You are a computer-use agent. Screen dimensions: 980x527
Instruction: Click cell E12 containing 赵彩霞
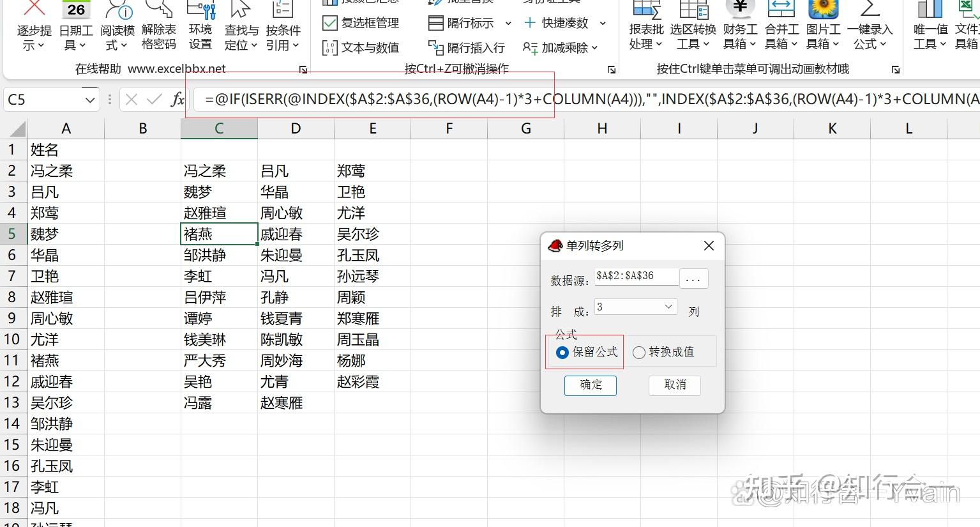pyautogui.click(x=372, y=382)
